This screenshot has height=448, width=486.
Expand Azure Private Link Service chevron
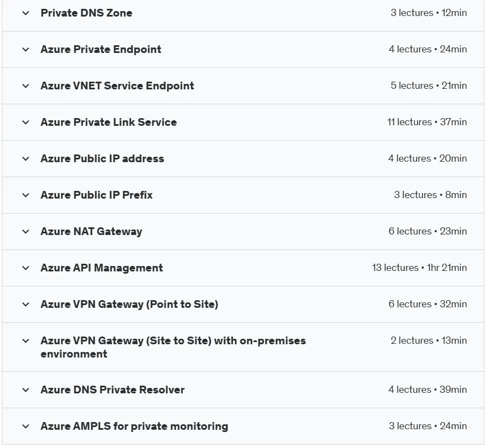click(26, 122)
